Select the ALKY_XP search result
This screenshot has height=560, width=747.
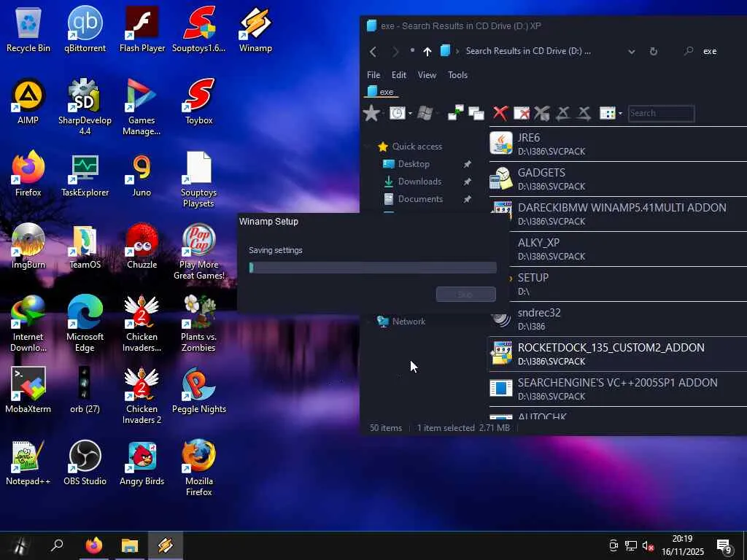tap(627, 249)
